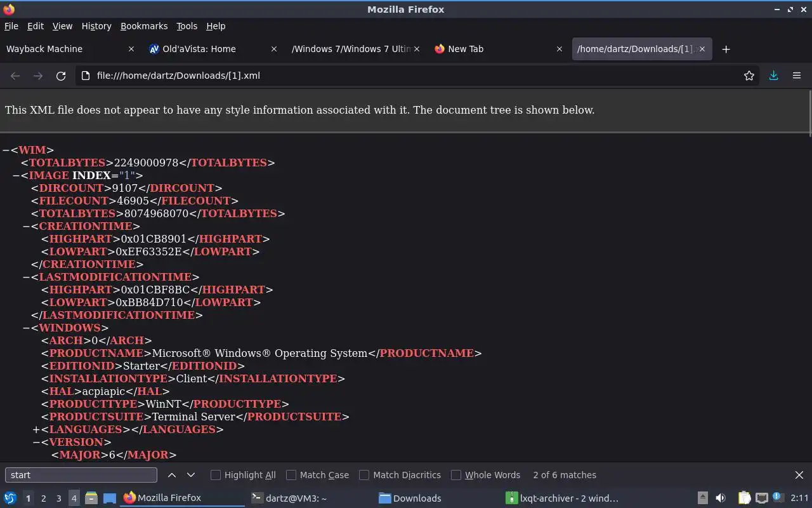Click the EDITIONID value Starter
Viewport: 812px width, 508px height.
coord(141,366)
